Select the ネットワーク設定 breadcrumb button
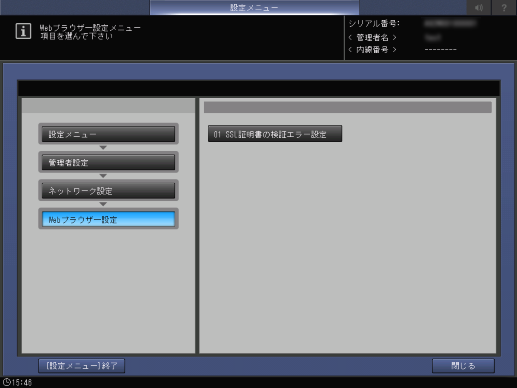 (x=108, y=191)
